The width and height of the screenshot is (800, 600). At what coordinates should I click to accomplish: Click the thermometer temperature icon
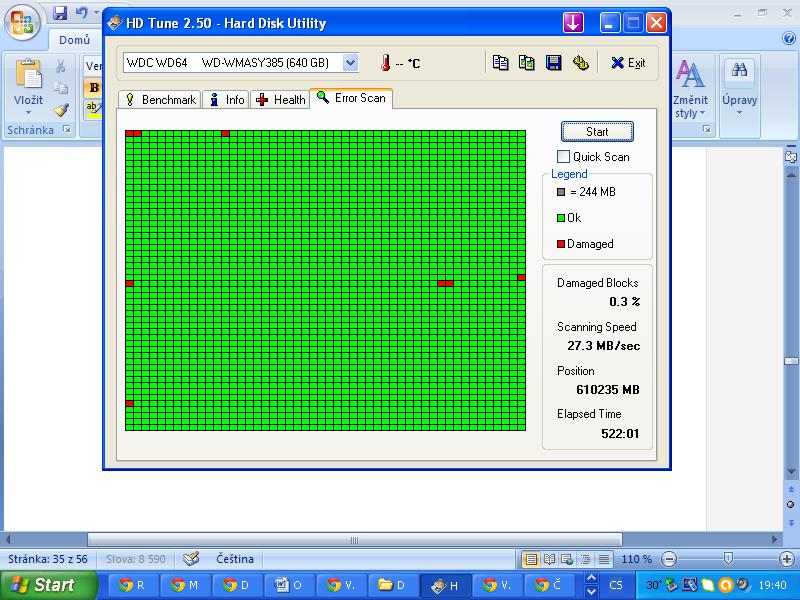coord(385,63)
